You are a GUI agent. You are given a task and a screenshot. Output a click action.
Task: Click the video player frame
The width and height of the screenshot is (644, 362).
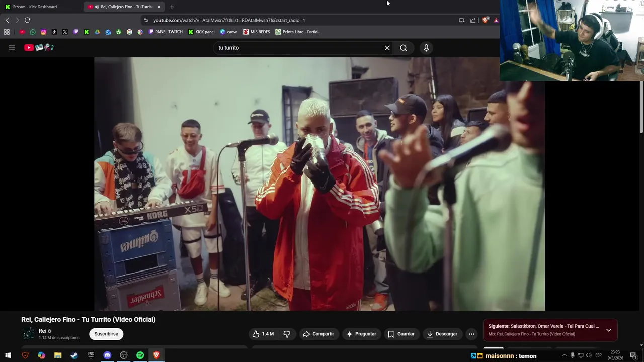[319, 184]
